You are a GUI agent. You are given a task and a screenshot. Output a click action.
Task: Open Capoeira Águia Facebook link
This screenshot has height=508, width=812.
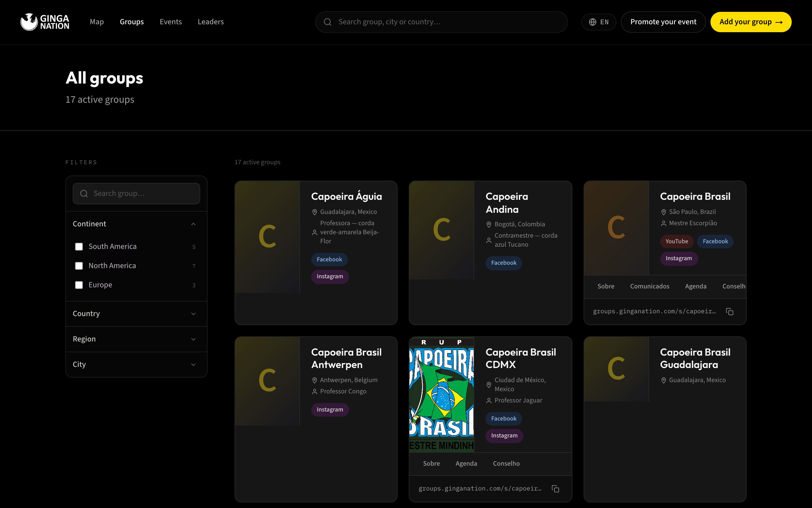(x=329, y=260)
